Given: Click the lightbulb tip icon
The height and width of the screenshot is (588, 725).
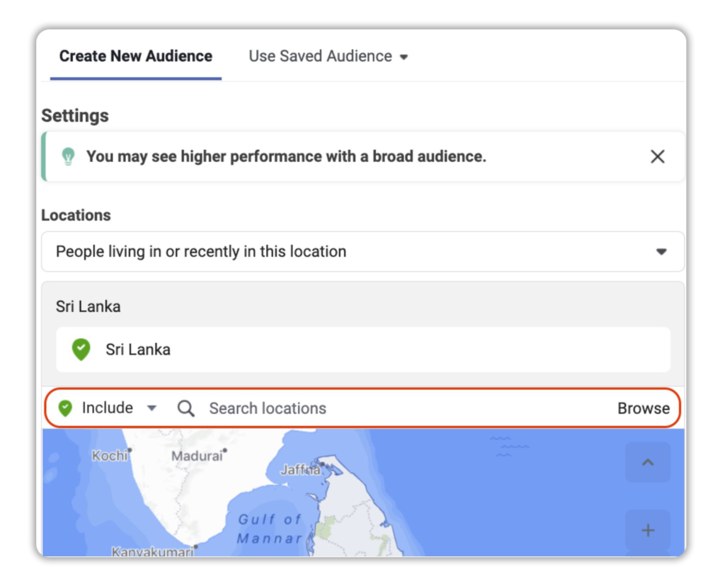Looking at the screenshot, I should click(x=69, y=156).
